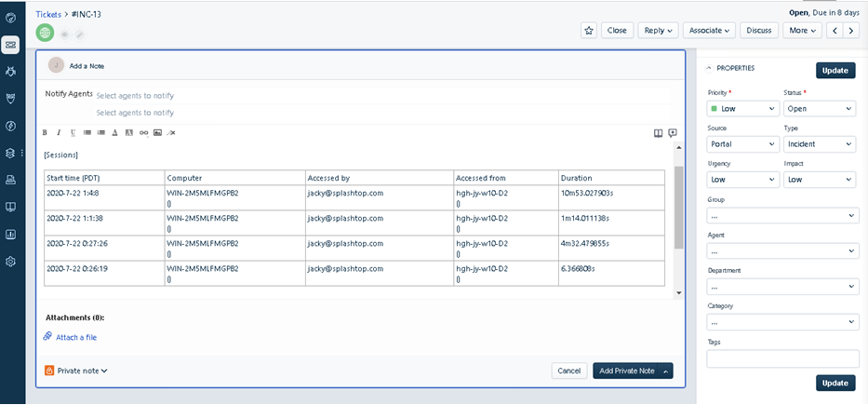Click into the Tags input field
The image size is (868, 405).
[x=782, y=358]
